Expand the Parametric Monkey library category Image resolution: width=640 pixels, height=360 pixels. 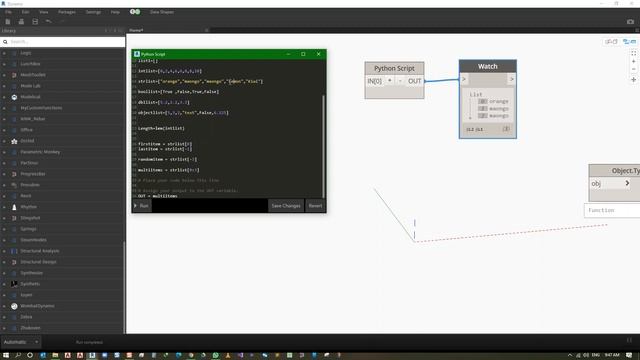coord(4,152)
